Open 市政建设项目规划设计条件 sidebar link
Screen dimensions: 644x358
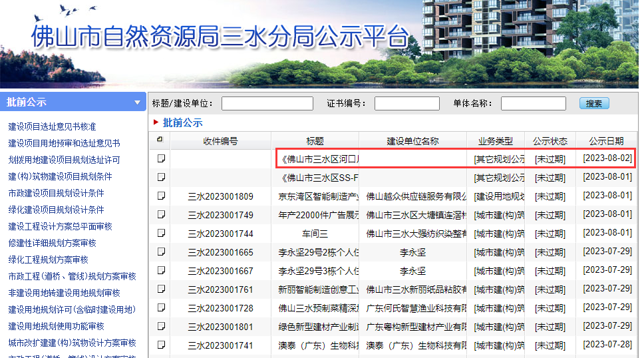coord(57,193)
